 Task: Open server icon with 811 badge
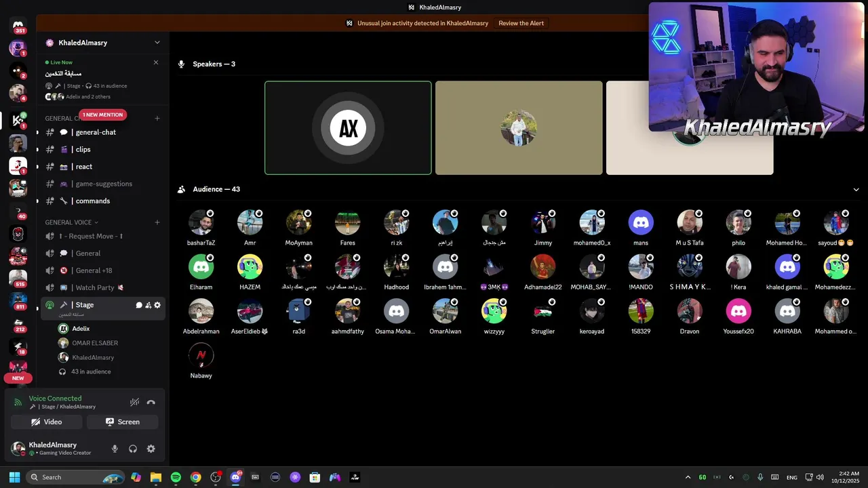tap(18, 302)
